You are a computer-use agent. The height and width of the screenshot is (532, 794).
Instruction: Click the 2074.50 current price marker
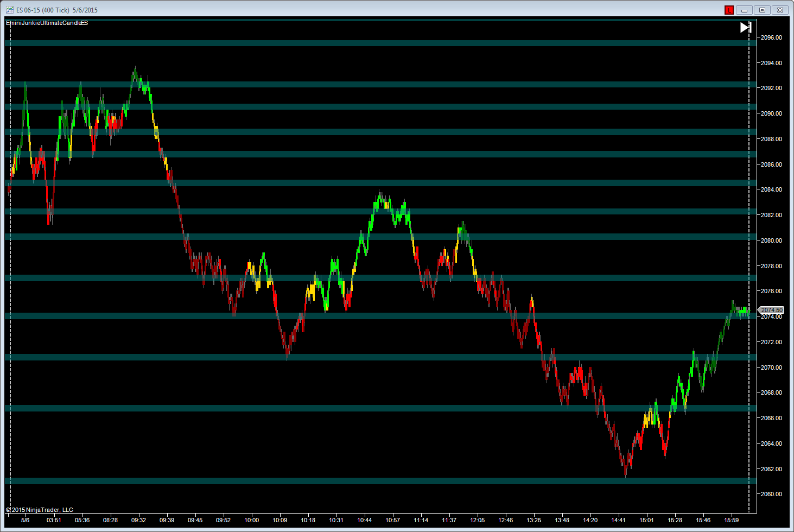pyautogui.click(x=771, y=310)
